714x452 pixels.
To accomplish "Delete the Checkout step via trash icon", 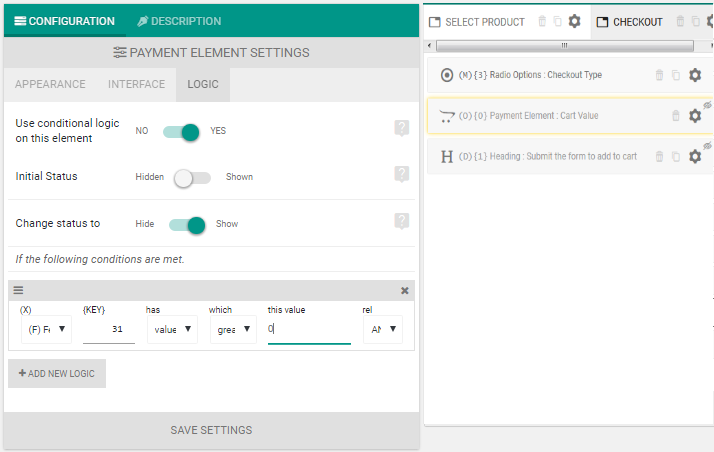I will (680, 21).
